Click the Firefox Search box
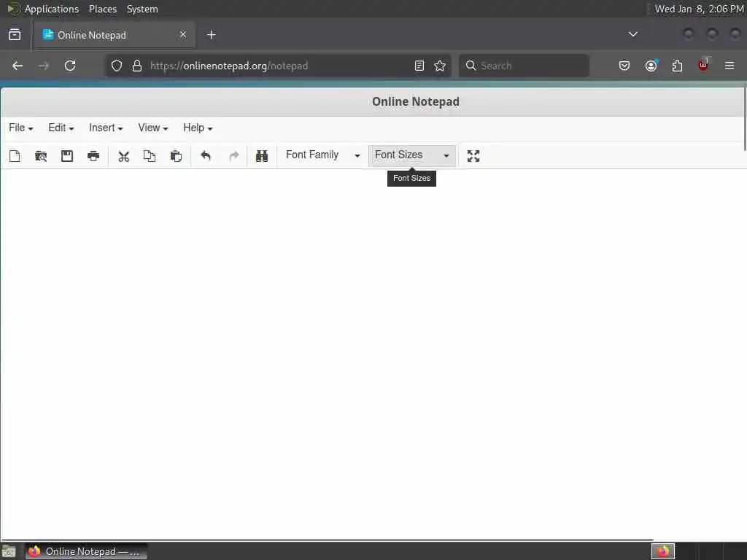 [x=524, y=66]
